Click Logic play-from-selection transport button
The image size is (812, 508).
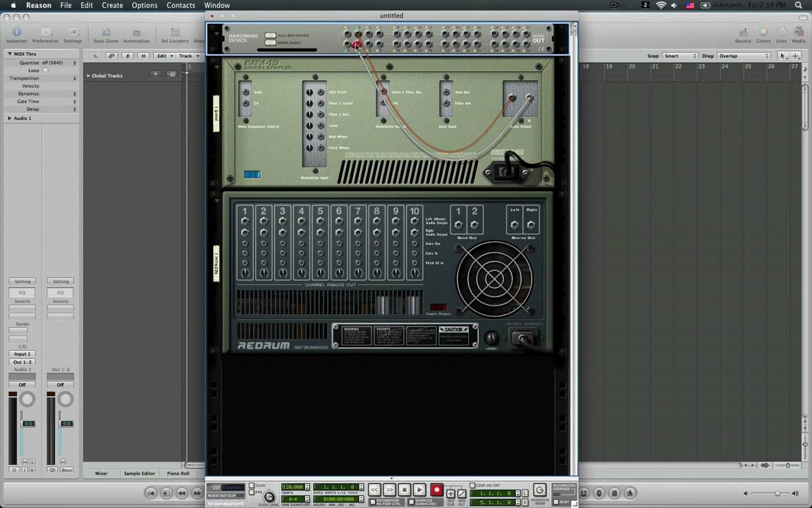[x=166, y=493]
